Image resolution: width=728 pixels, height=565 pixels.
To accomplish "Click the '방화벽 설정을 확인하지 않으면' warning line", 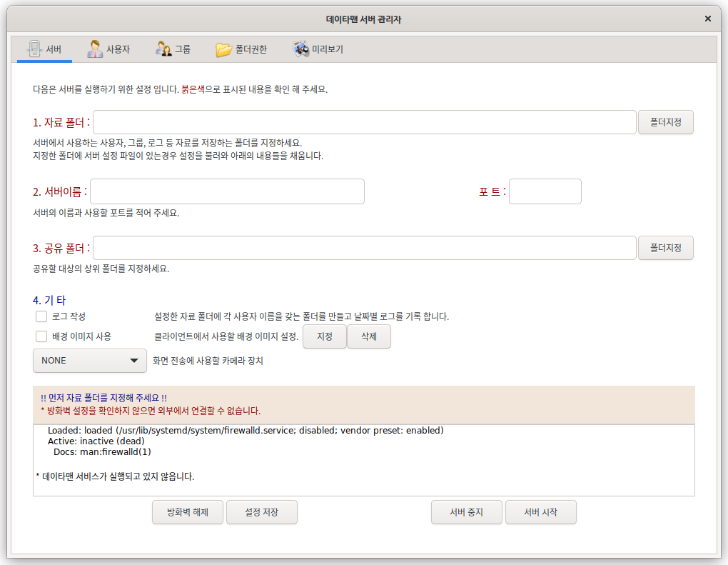I will coord(151,411).
